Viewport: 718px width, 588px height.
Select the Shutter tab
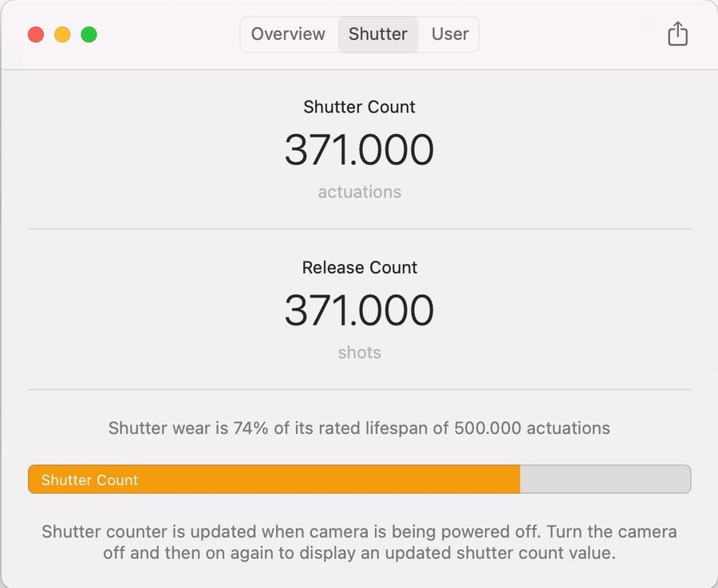(378, 34)
